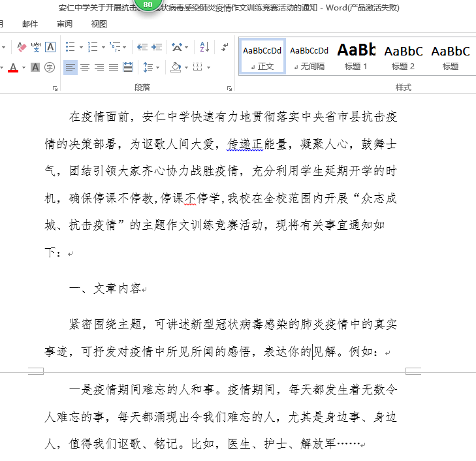Open the borders dropdown arrow
The image size is (476, 461).
click(x=208, y=67)
